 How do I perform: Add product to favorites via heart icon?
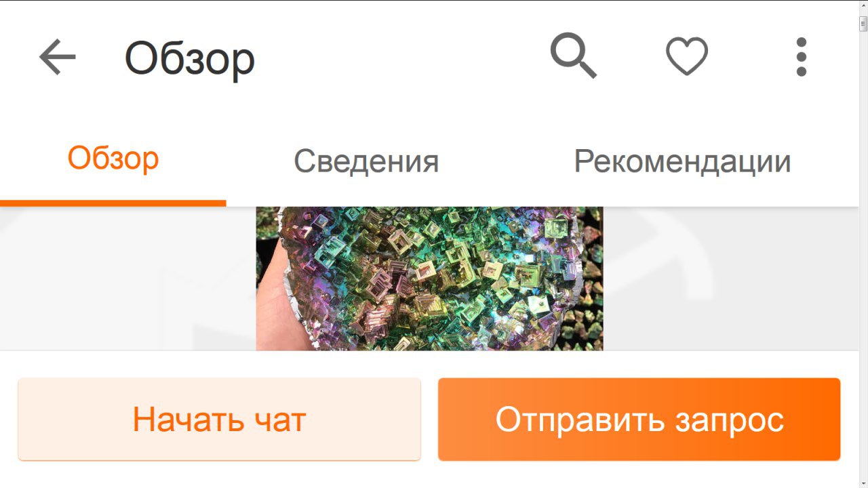click(x=687, y=56)
